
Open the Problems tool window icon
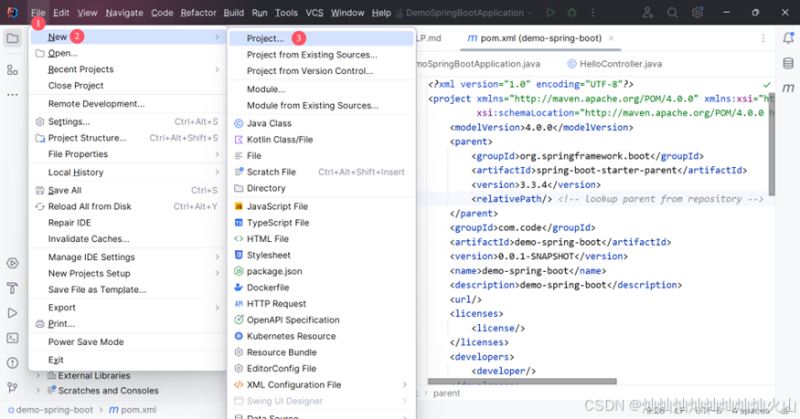12,363
